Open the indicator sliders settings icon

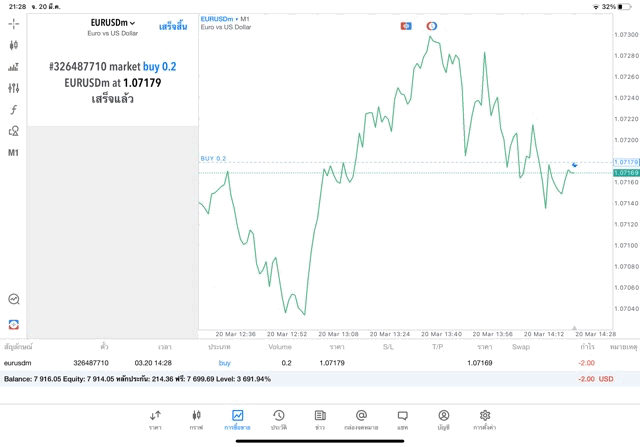(14, 88)
